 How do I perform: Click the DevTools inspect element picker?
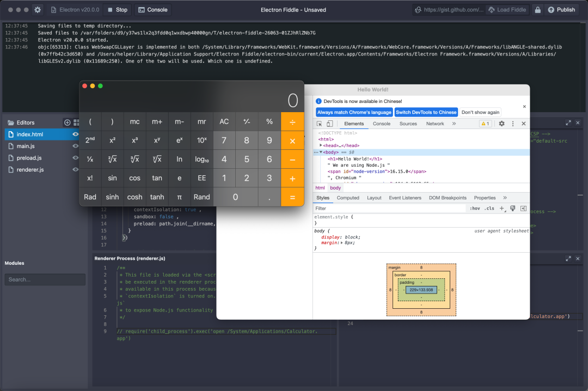(x=320, y=124)
